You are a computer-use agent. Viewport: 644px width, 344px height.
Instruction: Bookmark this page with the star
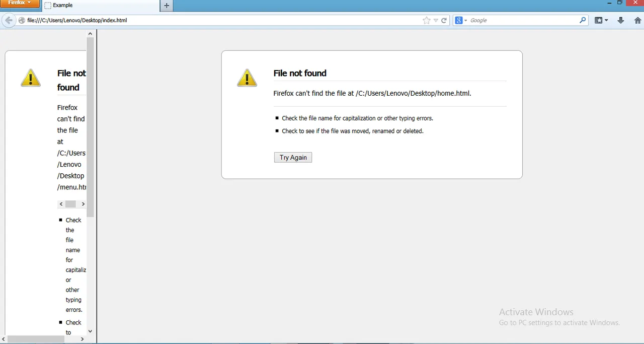point(427,20)
